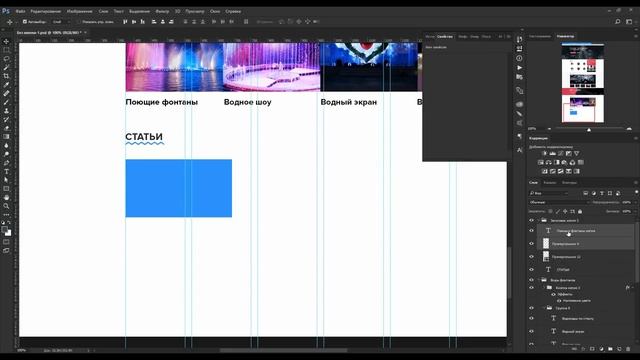
Task: Collapse effects list via fx arrow
Action: (633, 288)
